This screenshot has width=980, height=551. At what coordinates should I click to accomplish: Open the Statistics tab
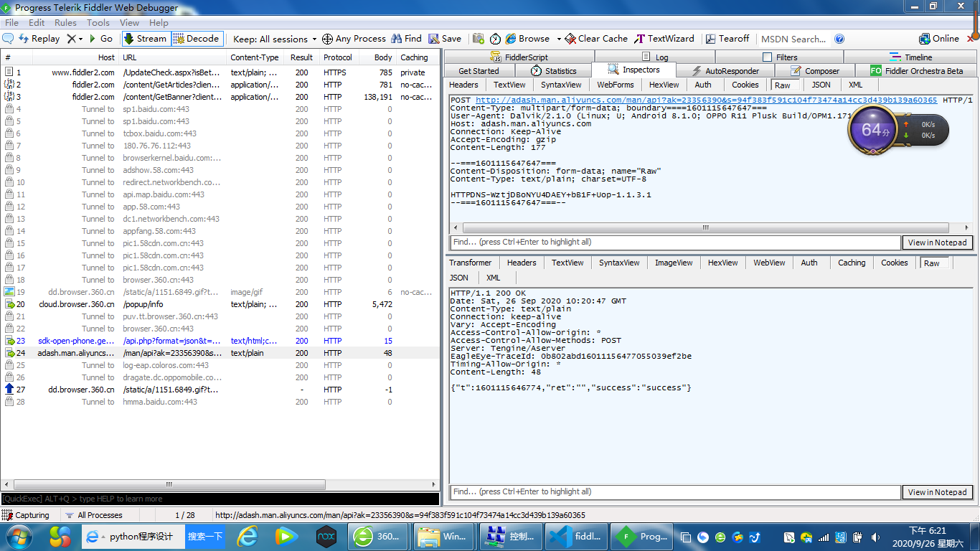coord(553,70)
